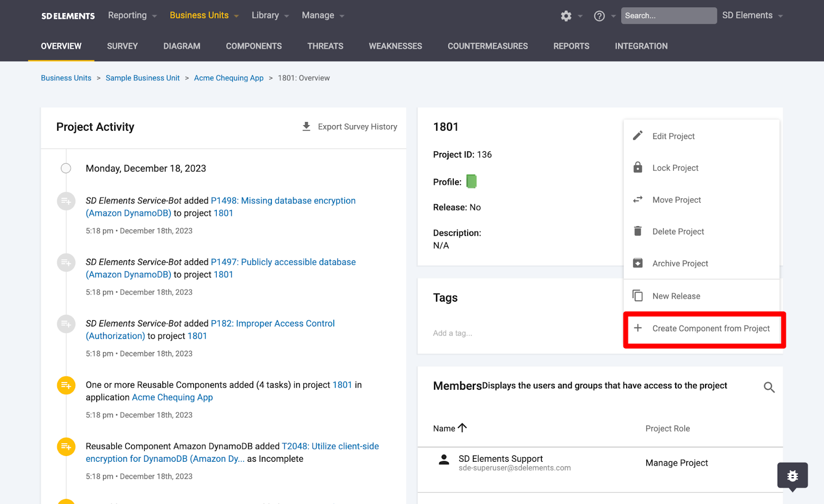
Task: Click the Search input field
Action: [668, 15]
